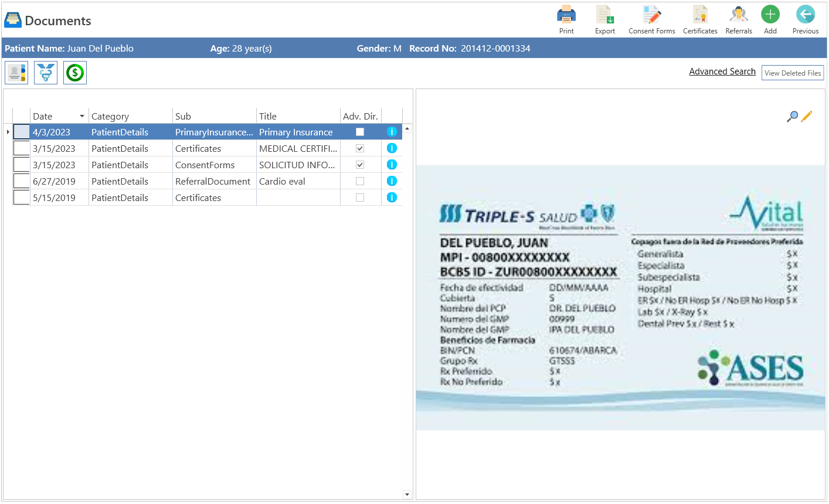Sort by Category column header
829x504 pixels.
tap(131, 116)
